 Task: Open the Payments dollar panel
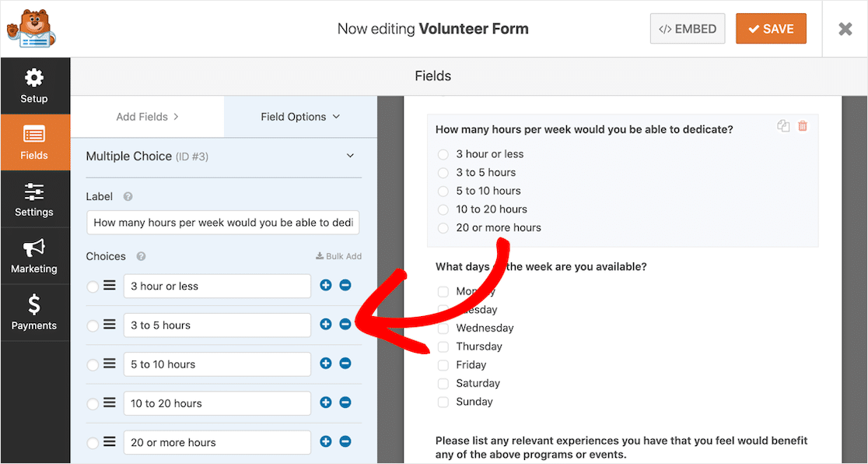34,313
